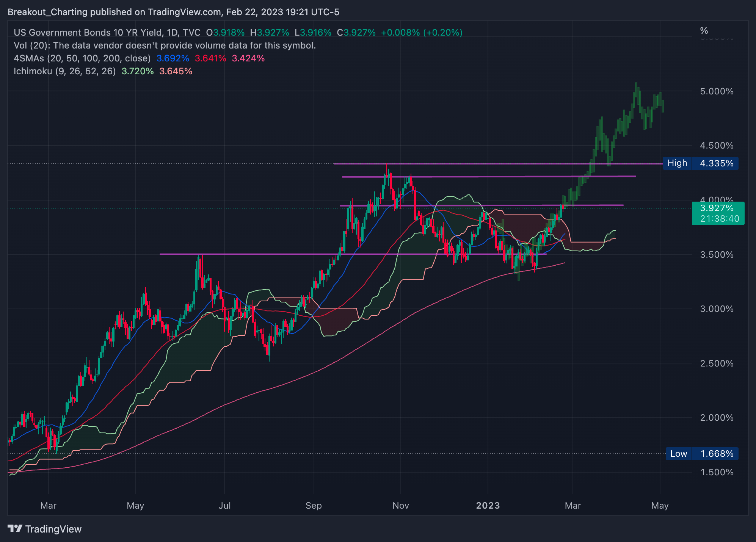Image resolution: width=756 pixels, height=542 pixels.
Task: Click the Nov label on time axis
Action: pos(401,506)
